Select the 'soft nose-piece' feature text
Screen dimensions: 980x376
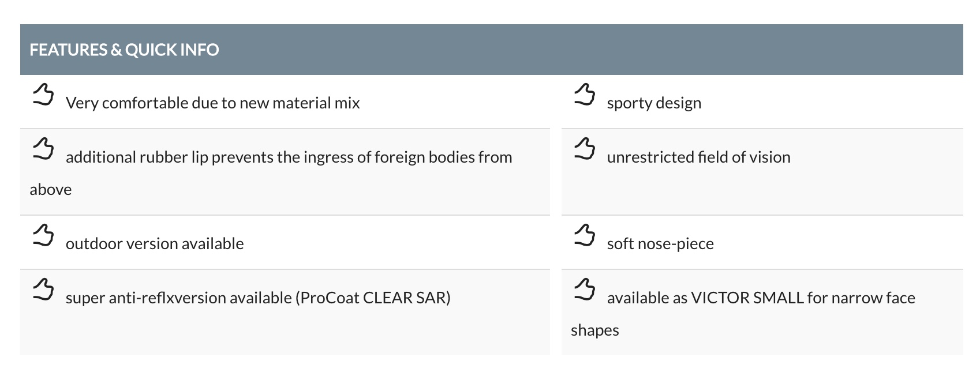(660, 244)
